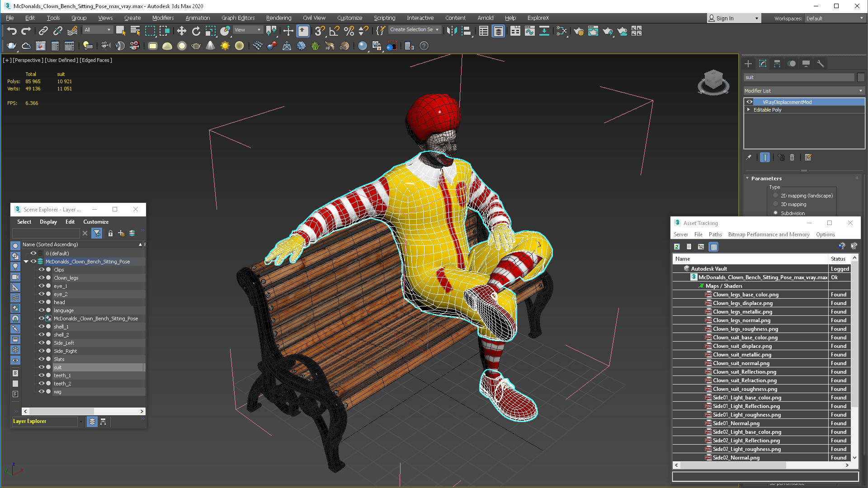Open the Create command panel tab
This screenshot has width=868, height=488.
coord(748,64)
